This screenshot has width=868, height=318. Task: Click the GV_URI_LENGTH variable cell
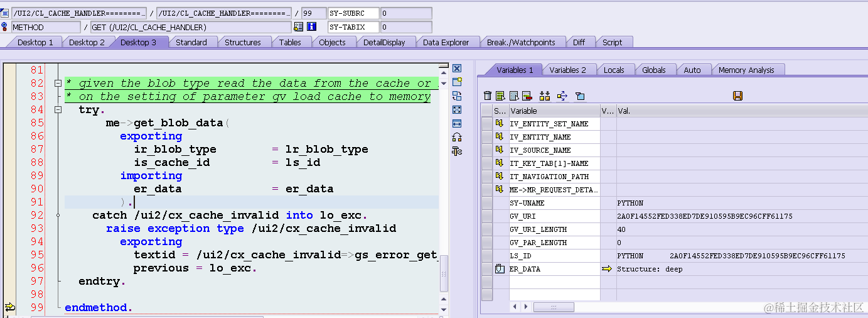(x=555, y=229)
